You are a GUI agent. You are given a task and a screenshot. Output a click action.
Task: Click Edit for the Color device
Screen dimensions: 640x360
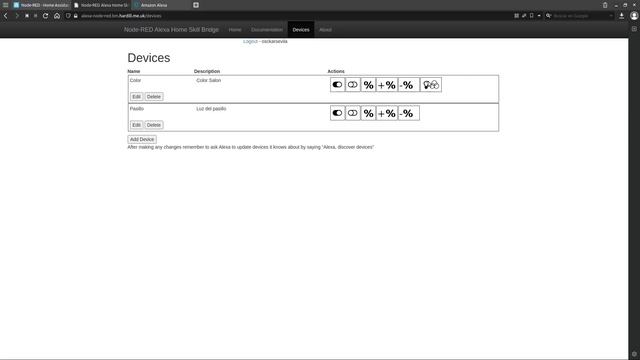(136, 97)
